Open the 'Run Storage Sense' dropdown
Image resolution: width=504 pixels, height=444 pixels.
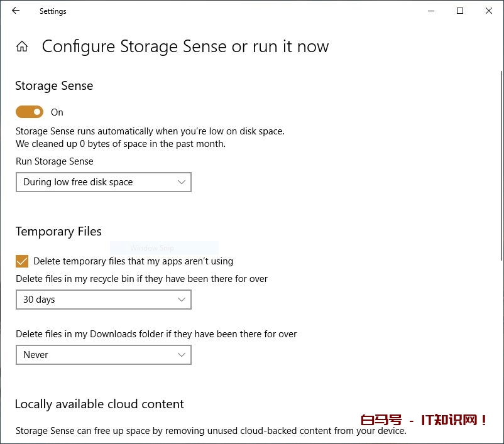(x=103, y=182)
